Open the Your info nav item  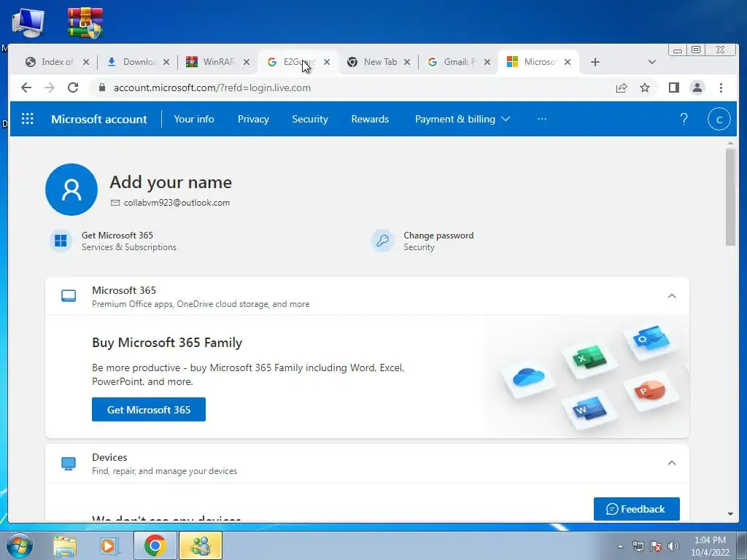click(194, 119)
